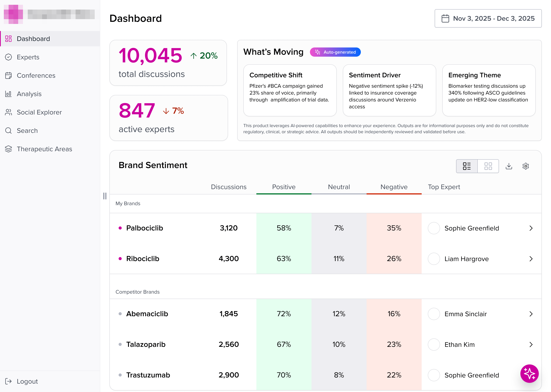Expand the Talazoparib row chevron

coord(531,345)
